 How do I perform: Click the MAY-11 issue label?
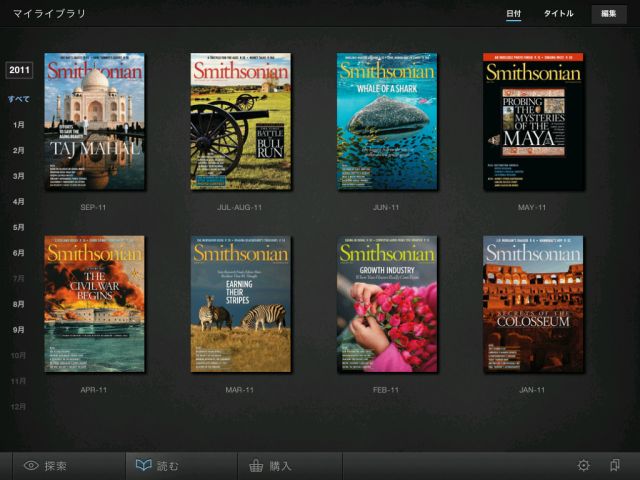coord(532,207)
